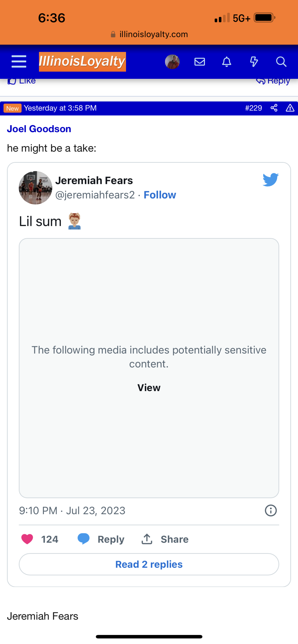Tap the lightning bolt what's new icon
Image resolution: width=298 pixels, height=644 pixels.
254,62
